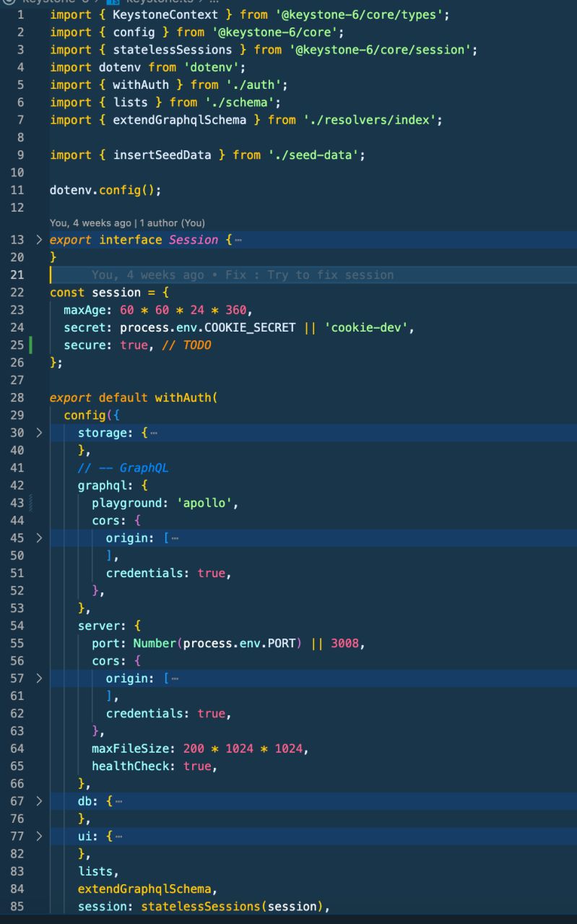Viewport: 577px width, 924px height.
Task: Click the 'healthCheck' property
Action: pos(131,766)
